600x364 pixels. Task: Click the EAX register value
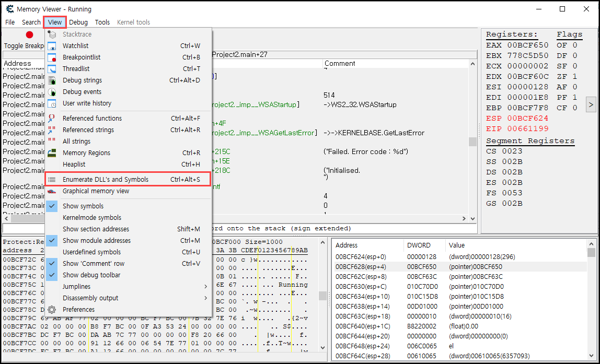click(528, 45)
